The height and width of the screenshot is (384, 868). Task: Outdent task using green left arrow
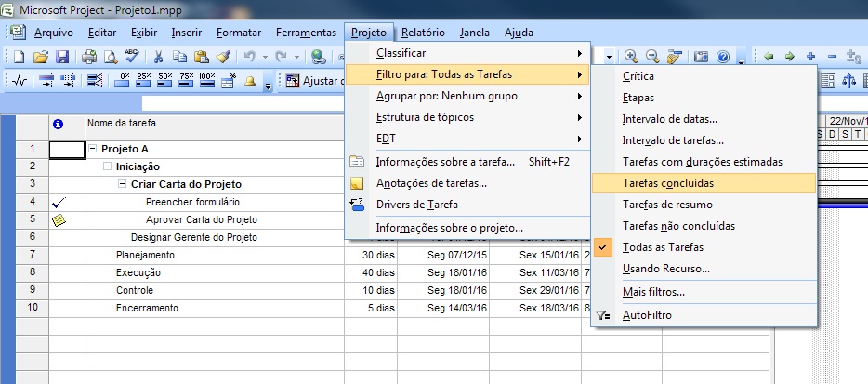(x=769, y=56)
